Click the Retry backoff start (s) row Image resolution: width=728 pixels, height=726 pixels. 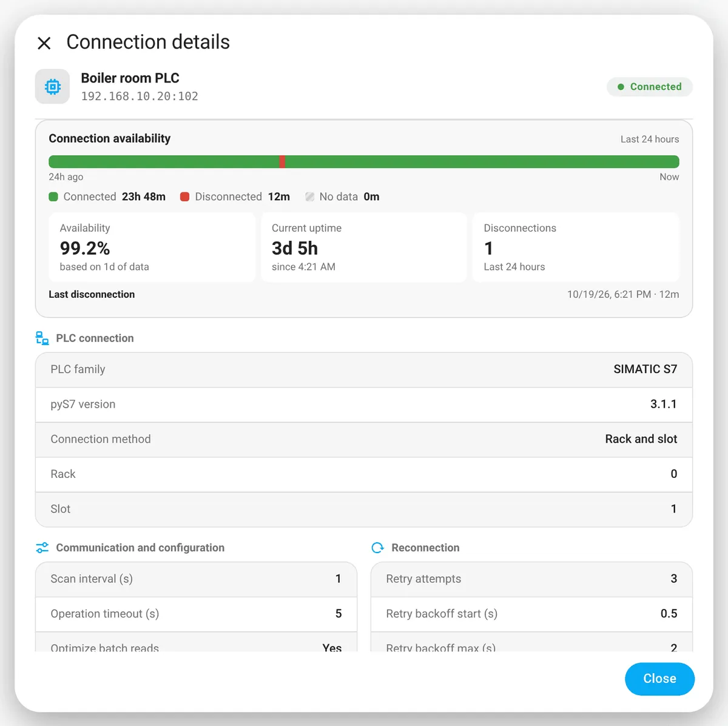click(x=531, y=614)
